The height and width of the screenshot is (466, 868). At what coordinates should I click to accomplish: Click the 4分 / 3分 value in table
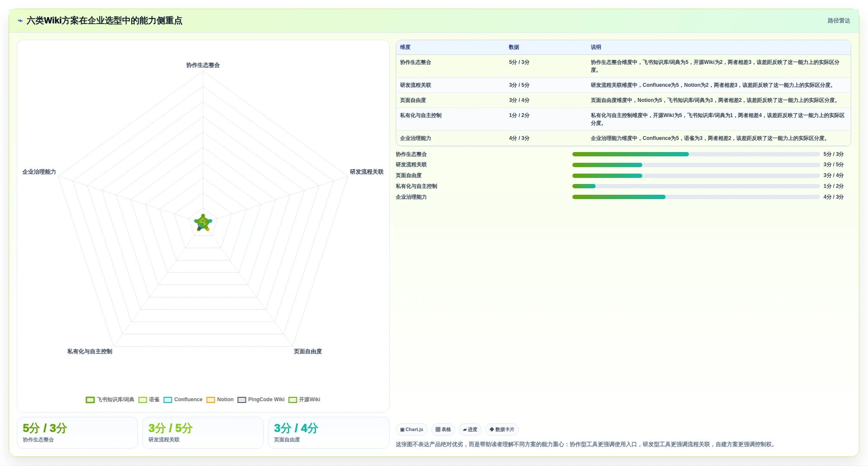click(519, 138)
